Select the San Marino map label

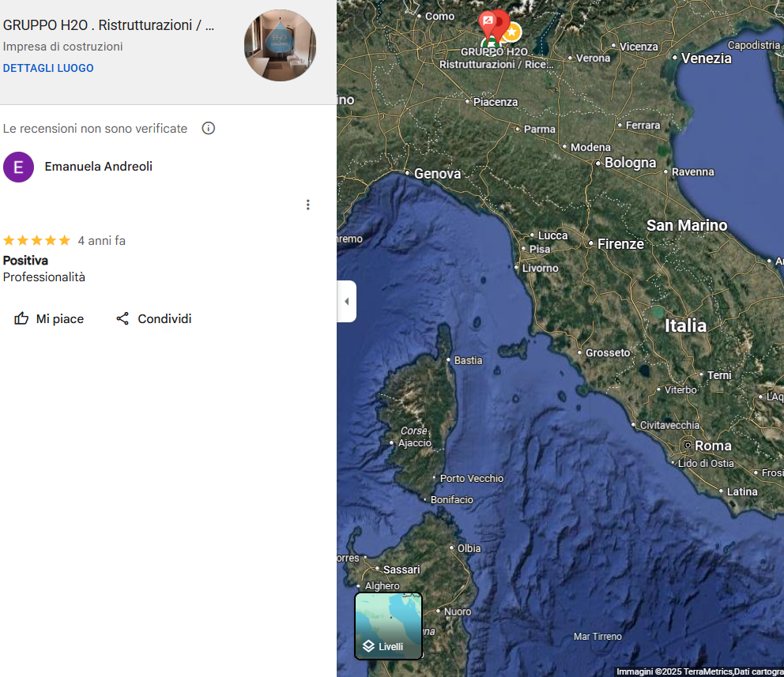click(x=687, y=225)
